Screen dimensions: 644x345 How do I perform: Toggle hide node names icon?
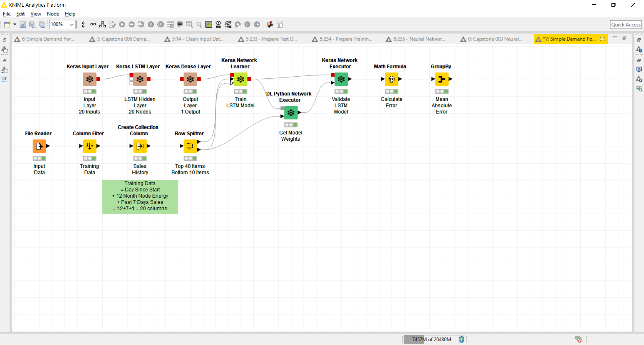[x=228, y=24]
